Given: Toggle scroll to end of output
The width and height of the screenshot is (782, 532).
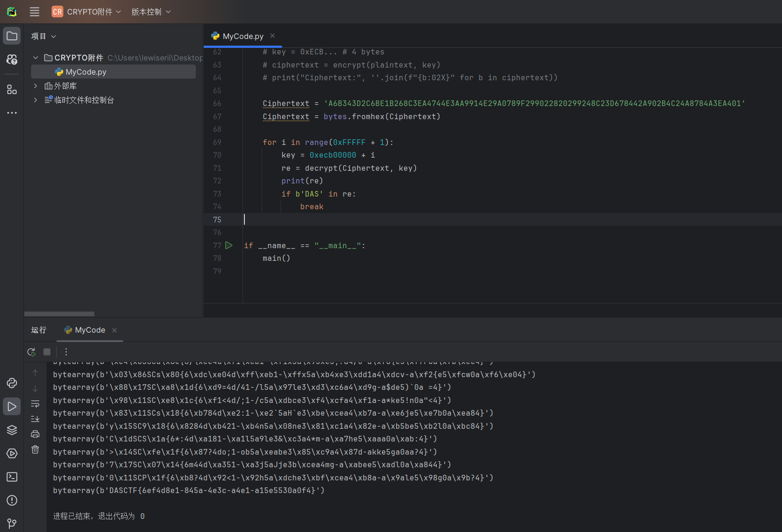Looking at the screenshot, I should [35, 419].
